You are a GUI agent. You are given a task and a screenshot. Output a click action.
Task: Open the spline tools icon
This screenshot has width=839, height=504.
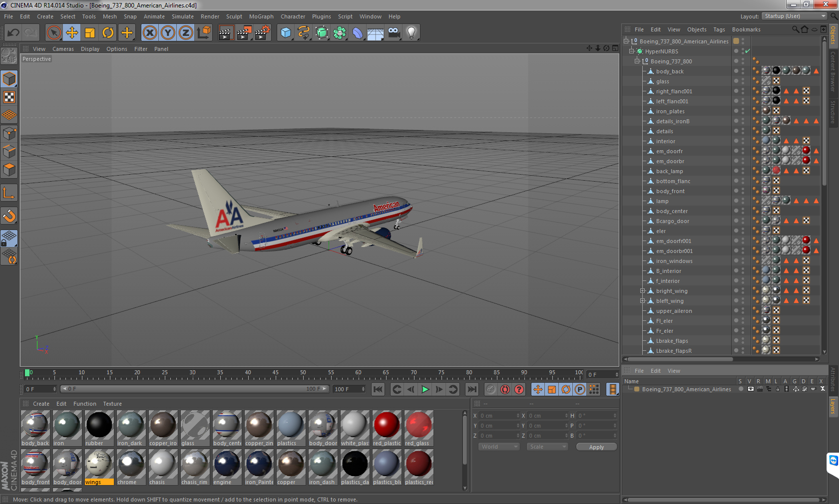coord(304,33)
